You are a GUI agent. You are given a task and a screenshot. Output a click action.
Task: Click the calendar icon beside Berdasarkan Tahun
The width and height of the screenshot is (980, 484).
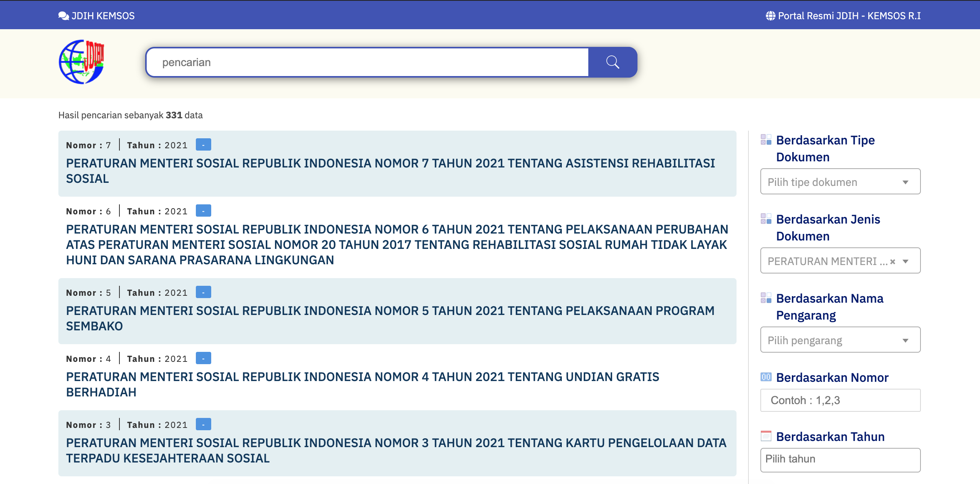click(766, 436)
